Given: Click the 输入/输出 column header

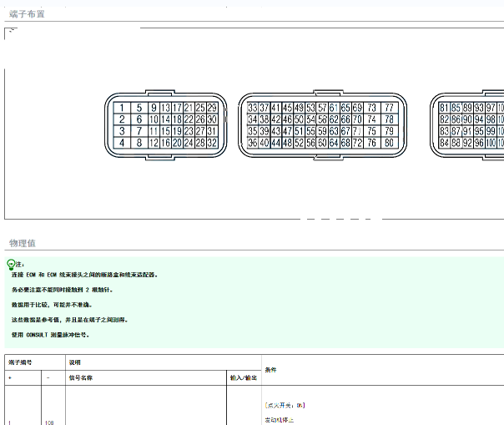Looking at the screenshot, I should pyautogui.click(x=244, y=377).
